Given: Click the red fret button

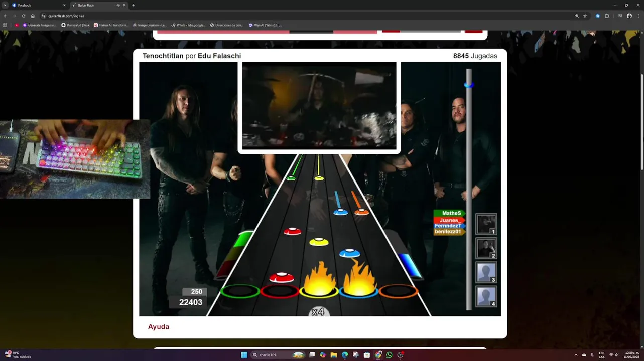Looking at the screenshot, I should click(x=280, y=291).
